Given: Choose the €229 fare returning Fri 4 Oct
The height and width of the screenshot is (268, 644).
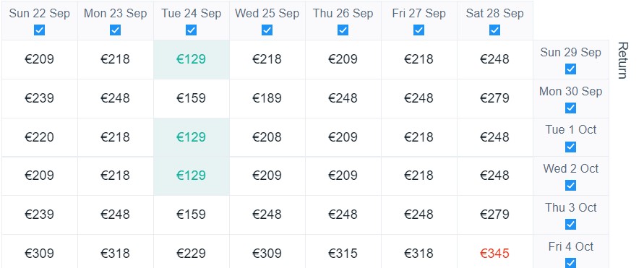Looking at the screenshot, I should point(191,254).
